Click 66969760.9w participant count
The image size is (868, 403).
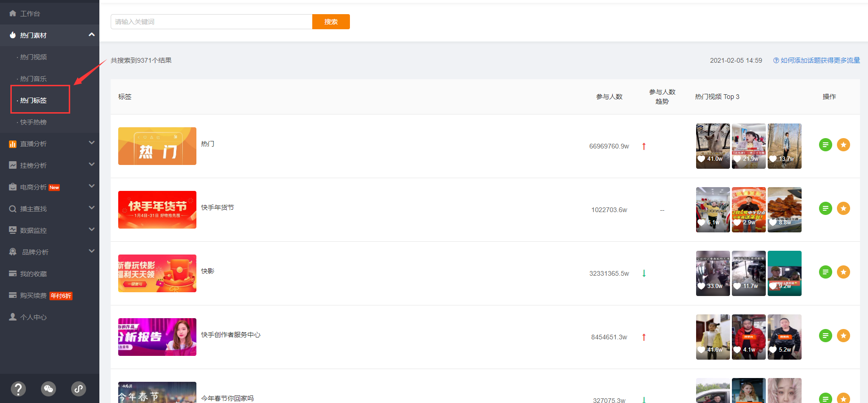[609, 146]
